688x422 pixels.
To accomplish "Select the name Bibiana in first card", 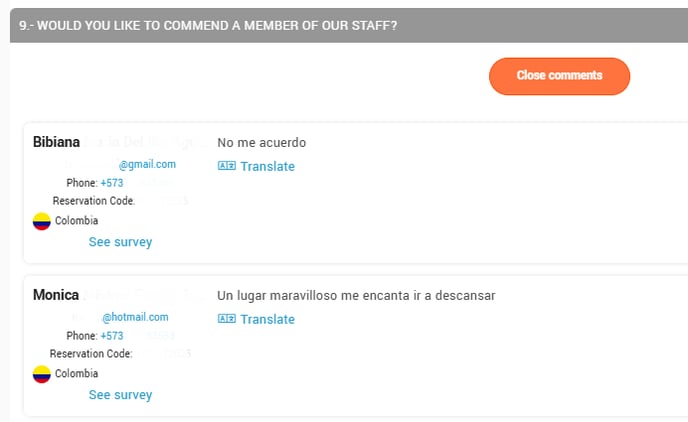I will (56, 142).
